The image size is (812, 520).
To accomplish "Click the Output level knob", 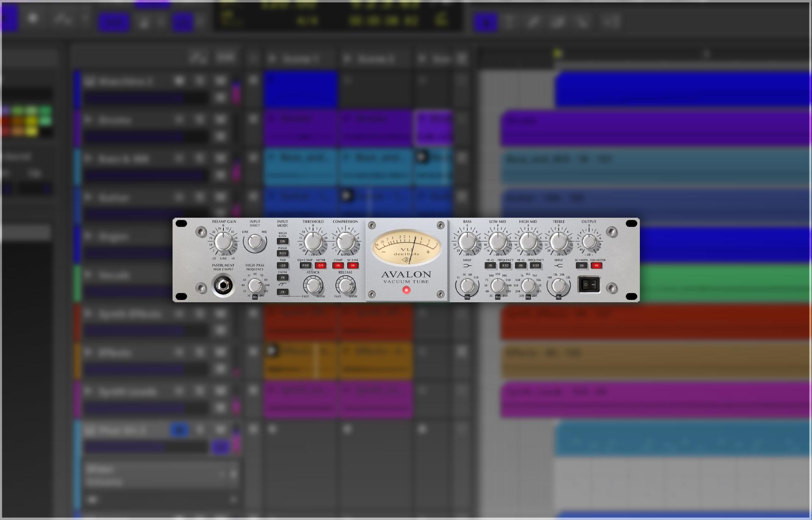I will click(589, 242).
